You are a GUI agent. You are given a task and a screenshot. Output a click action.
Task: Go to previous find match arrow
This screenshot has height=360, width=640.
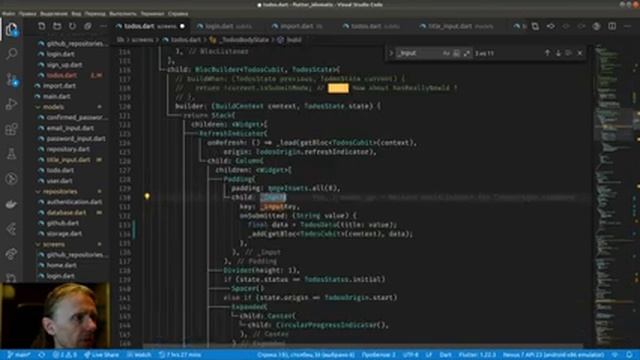coord(547,53)
